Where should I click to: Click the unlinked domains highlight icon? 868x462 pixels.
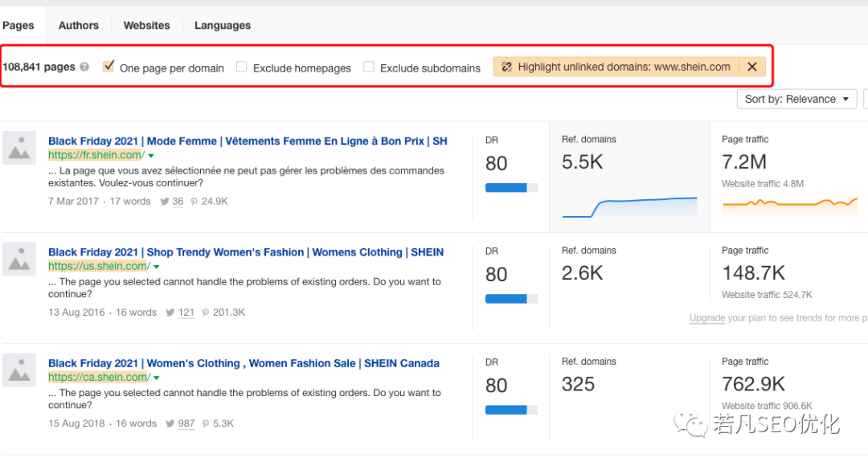(506, 67)
